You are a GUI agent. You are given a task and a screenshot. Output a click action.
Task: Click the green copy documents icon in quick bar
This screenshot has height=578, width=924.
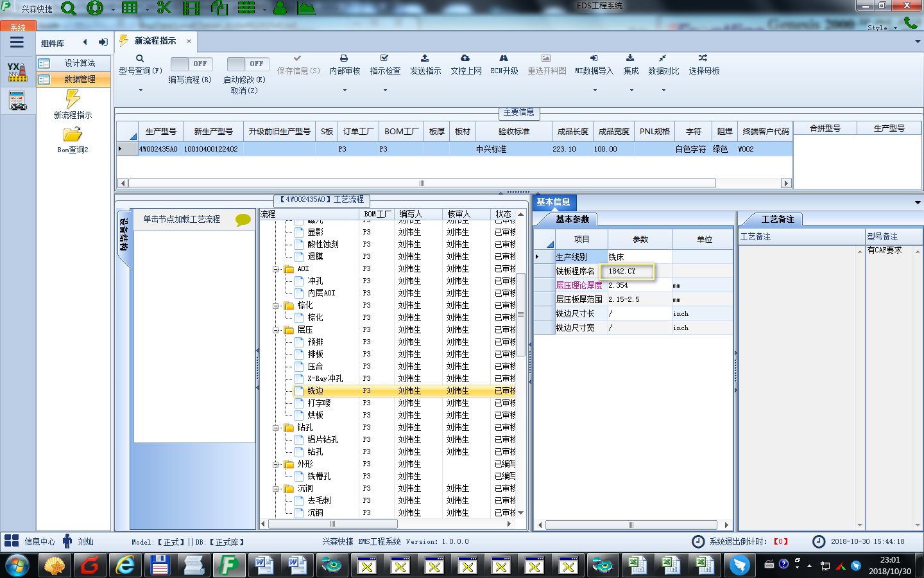pos(219,8)
